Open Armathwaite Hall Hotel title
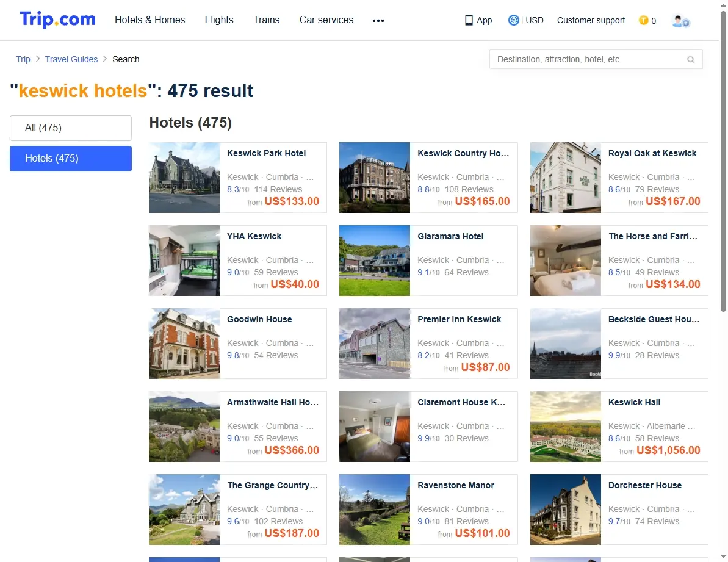This screenshot has width=728, height=562. pos(273,402)
